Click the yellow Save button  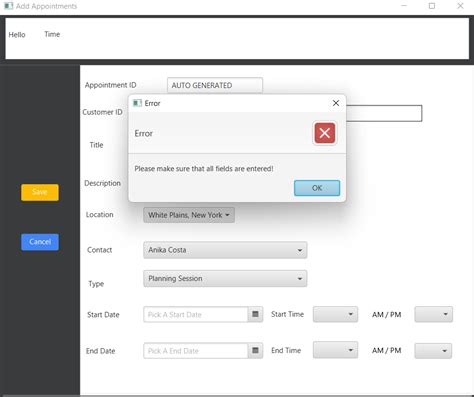40,192
